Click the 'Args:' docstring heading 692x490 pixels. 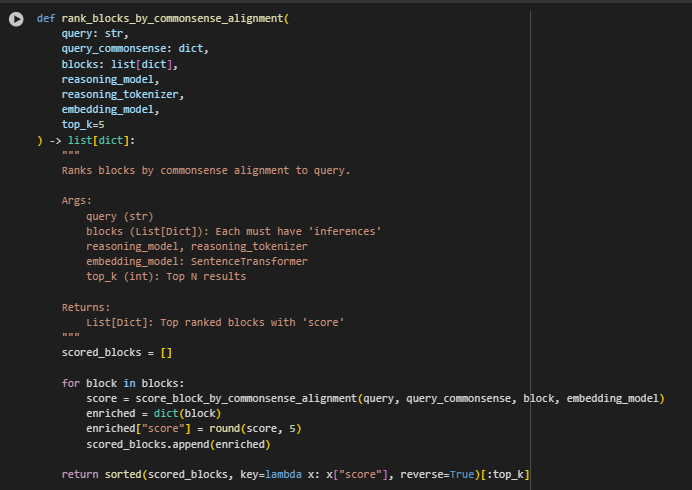(77, 200)
